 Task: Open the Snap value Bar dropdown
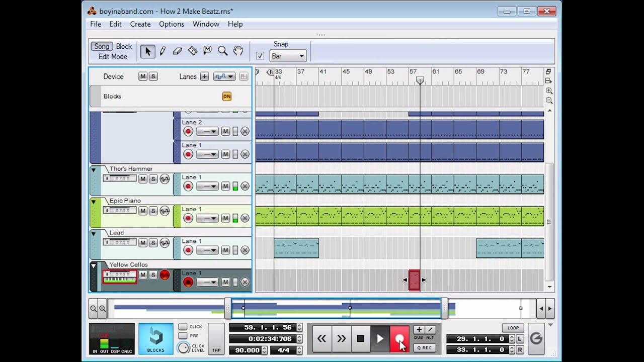288,56
